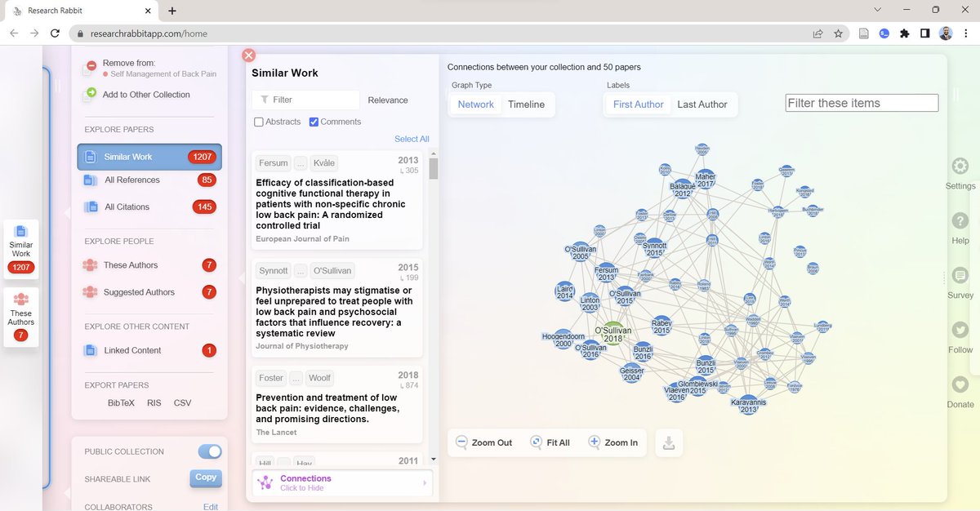Edit the collaborators
The height and width of the screenshot is (511, 980).
pos(211,507)
